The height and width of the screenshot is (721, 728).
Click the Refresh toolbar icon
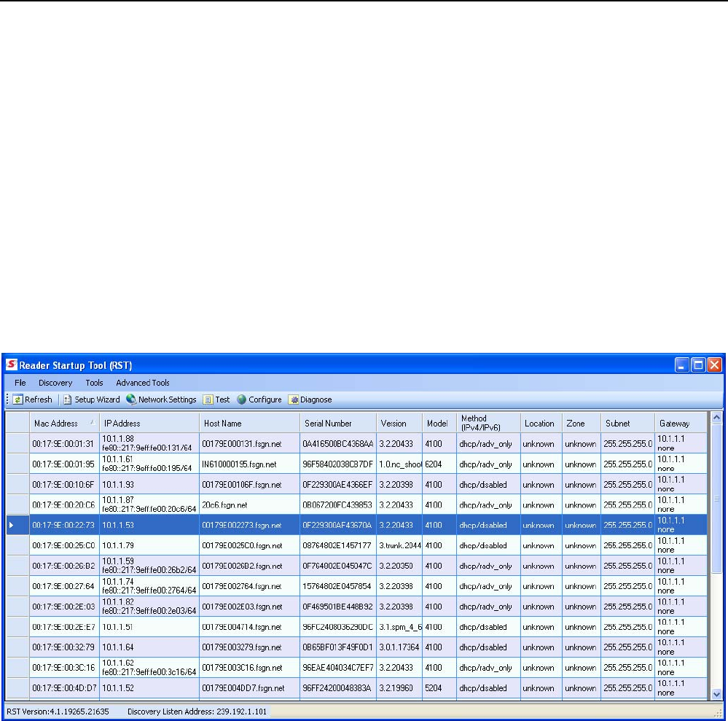[17, 400]
